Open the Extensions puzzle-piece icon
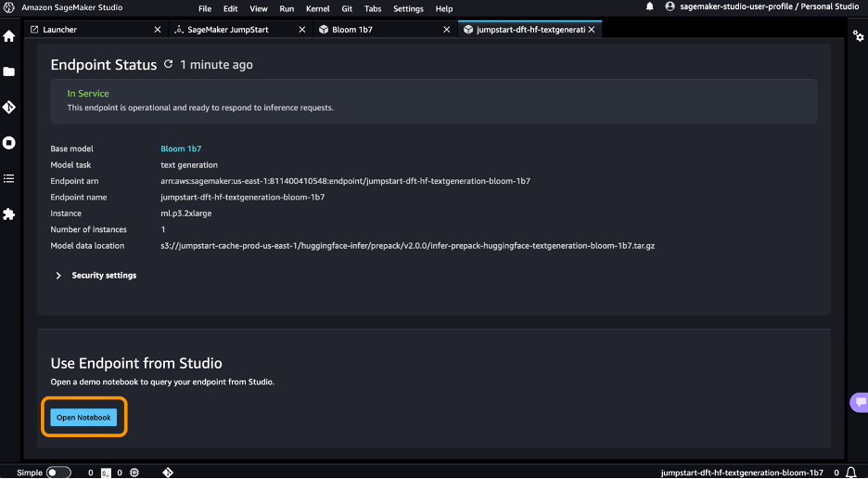This screenshot has width=868, height=479. click(x=9, y=214)
